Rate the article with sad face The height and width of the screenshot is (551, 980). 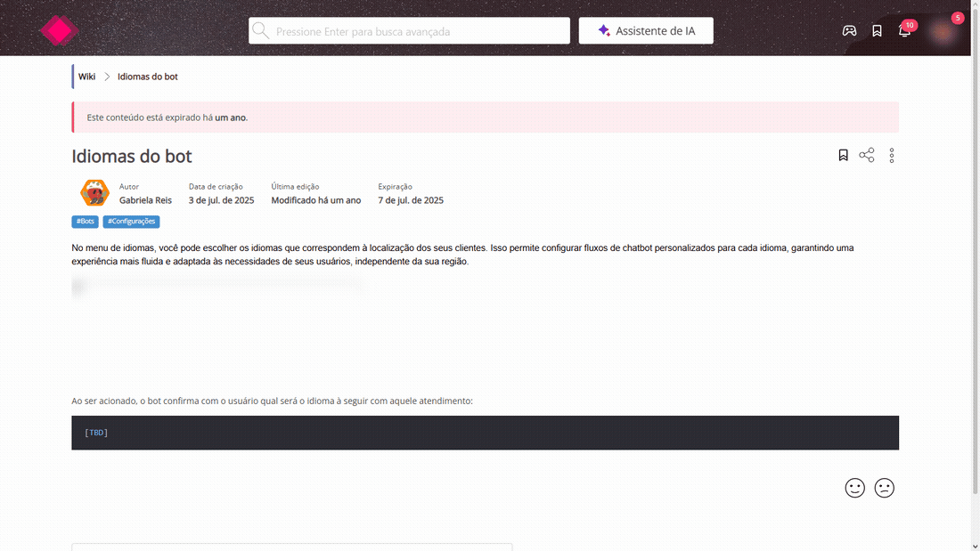(885, 488)
